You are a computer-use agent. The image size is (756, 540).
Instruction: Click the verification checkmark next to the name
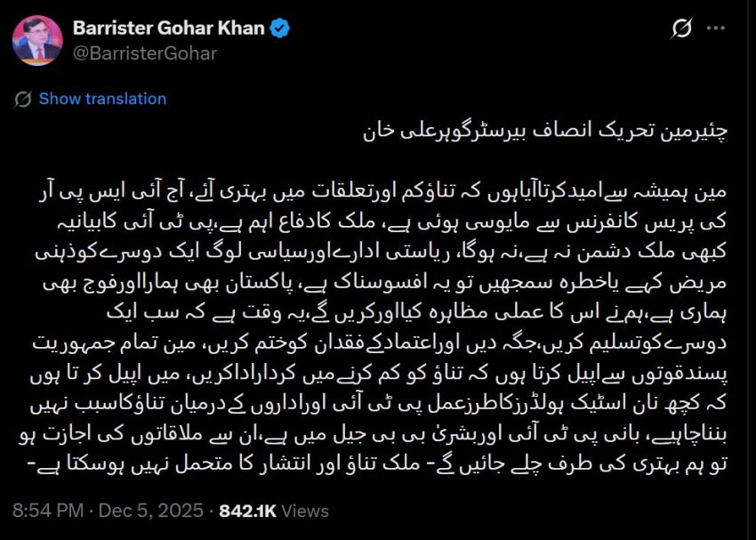point(279,28)
